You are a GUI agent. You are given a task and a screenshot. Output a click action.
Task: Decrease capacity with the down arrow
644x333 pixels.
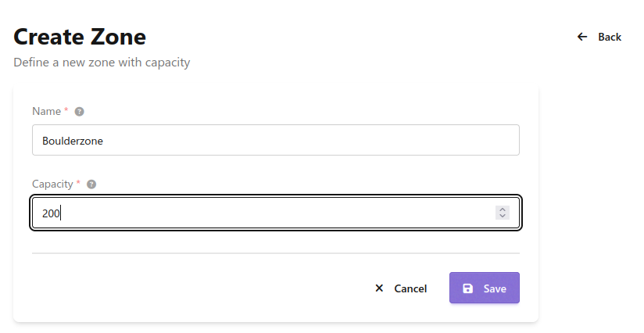(503, 216)
